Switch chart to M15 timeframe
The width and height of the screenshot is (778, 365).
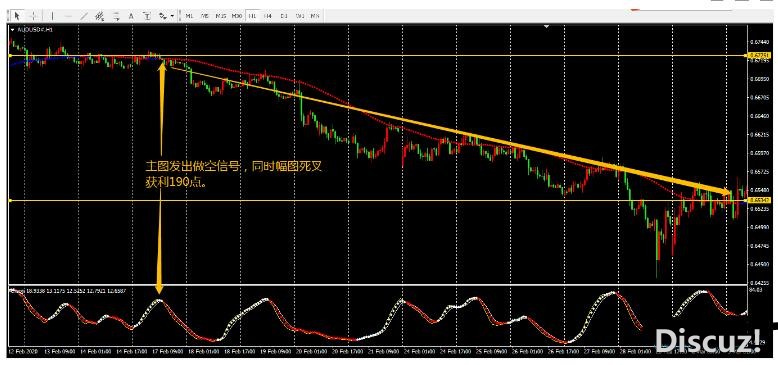pos(221,15)
